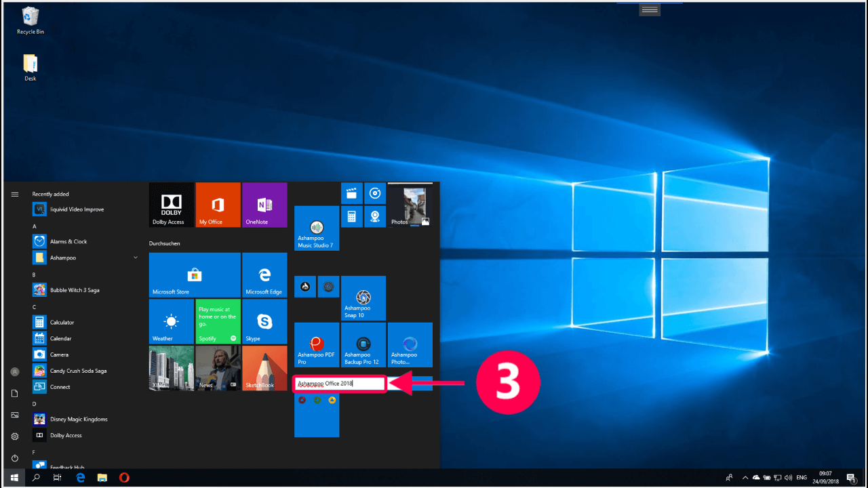Open Connect in the app list
The width and height of the screenshot is (868, 488).
(85, 387)
